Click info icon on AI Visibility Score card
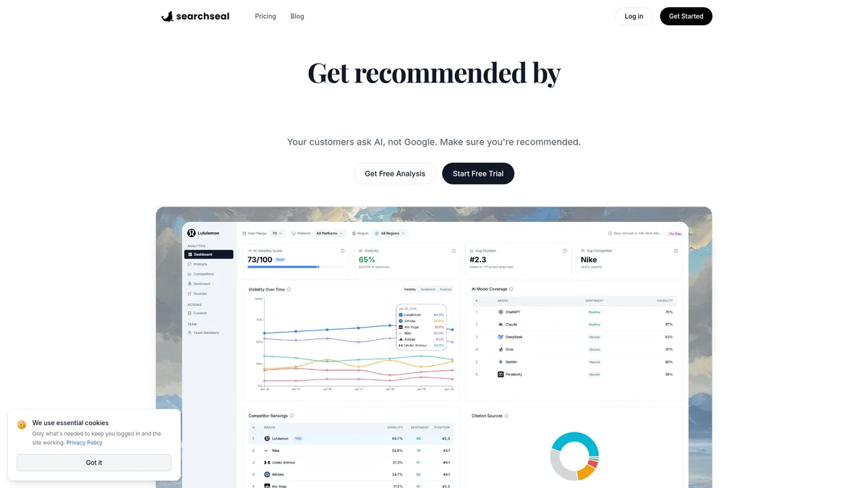Viewport: 868px width, 488px height. tap(342, 251)
